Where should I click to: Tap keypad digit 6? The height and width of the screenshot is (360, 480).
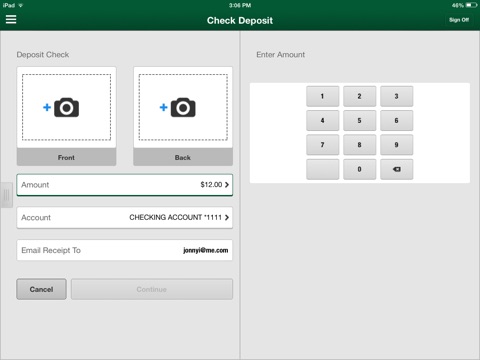(x=396, y=121)
